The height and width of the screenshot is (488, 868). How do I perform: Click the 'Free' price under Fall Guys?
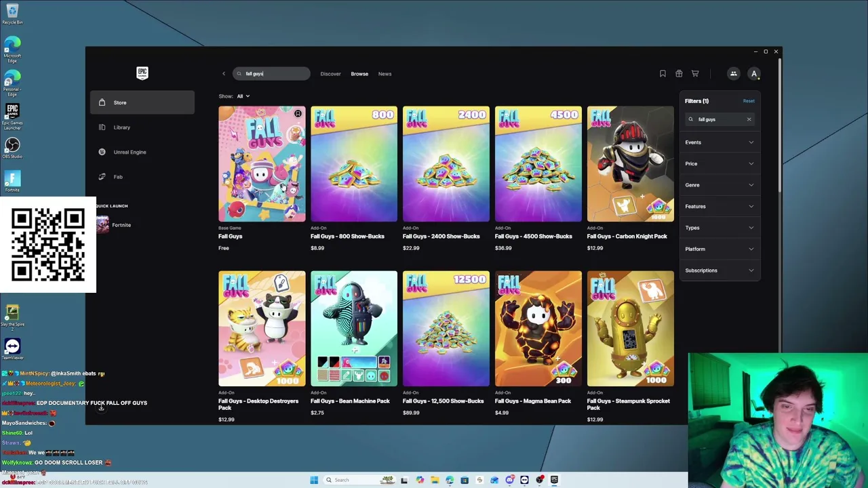coord(224,248)
